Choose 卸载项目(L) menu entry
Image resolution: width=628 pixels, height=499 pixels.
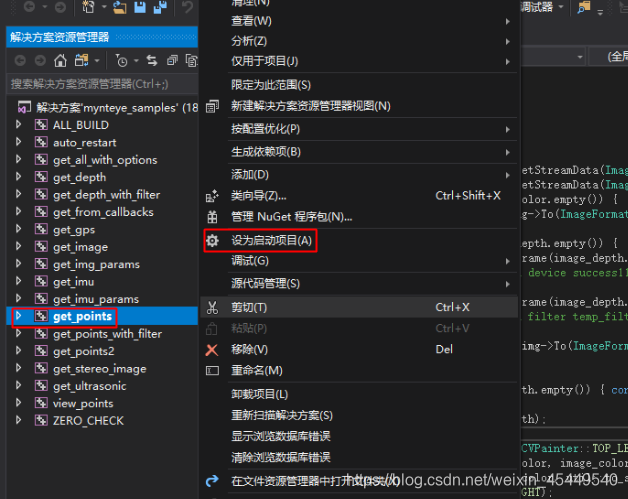(359, 394)
